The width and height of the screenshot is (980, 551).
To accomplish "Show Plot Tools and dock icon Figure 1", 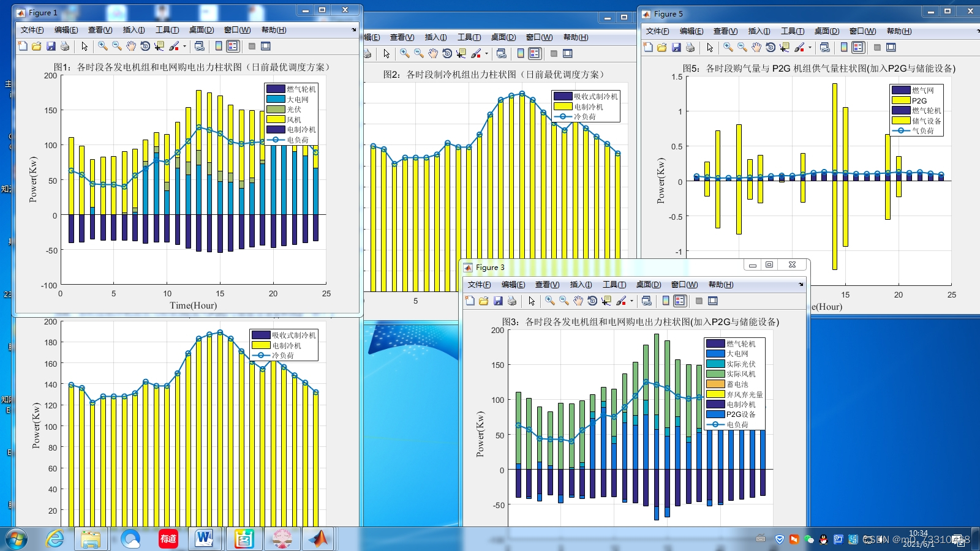I will [266, 46].
